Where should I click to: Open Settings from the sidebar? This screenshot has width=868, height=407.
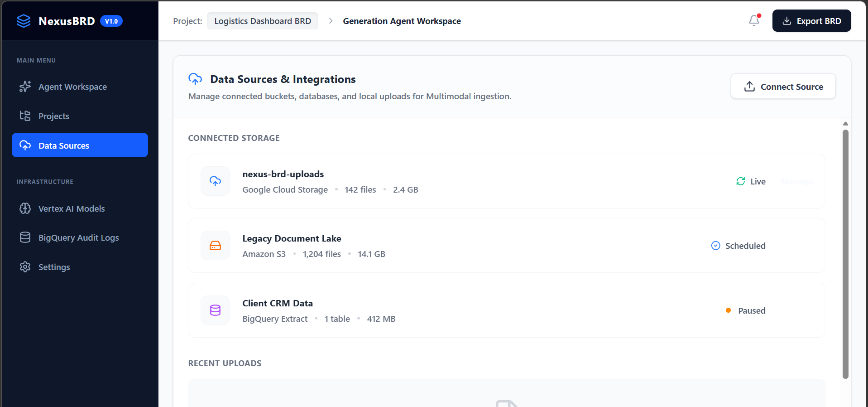80,267
